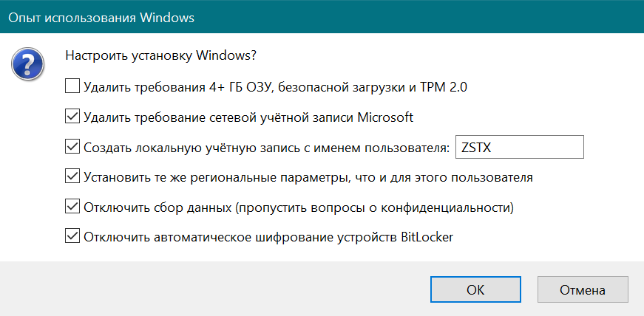Click the label text about региональные параметры
This screenshot has height=316, width=644.
point(309,177)
